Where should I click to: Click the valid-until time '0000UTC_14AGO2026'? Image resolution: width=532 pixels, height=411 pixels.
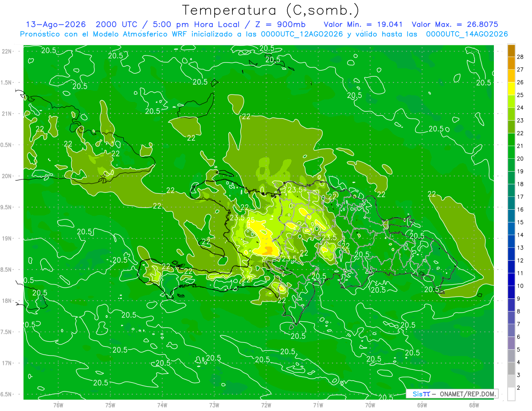467,34
